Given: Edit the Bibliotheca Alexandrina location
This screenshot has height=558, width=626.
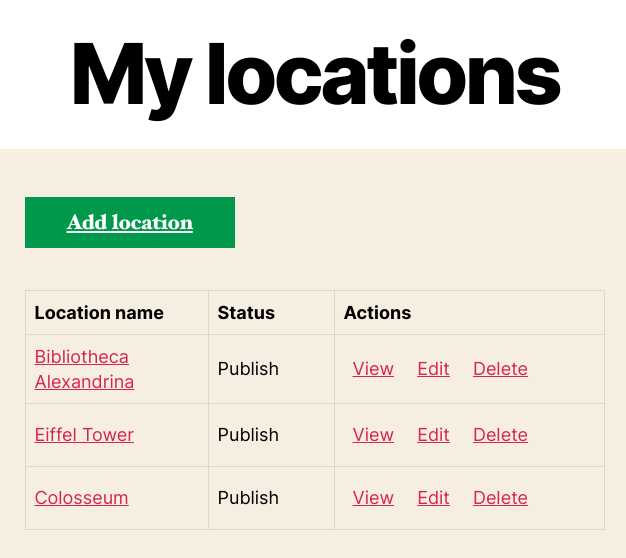Looking at the screenshot, I should click(x=433, y=369).
